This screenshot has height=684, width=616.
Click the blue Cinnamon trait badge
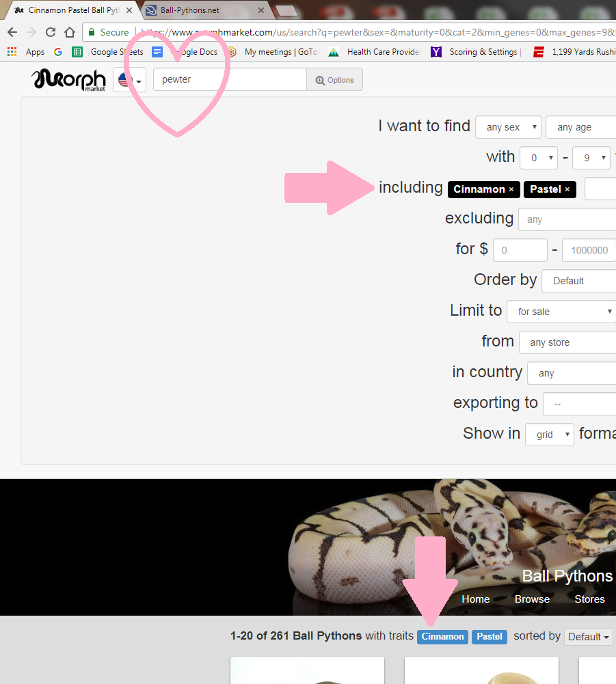point(442,637)
